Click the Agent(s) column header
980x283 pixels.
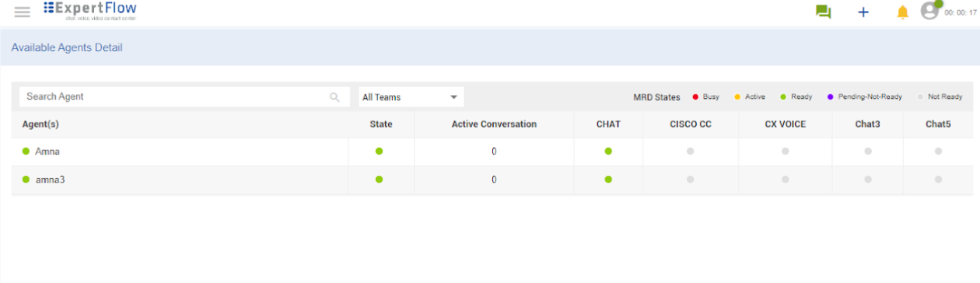pyautogui.click(x=40, y=124)
